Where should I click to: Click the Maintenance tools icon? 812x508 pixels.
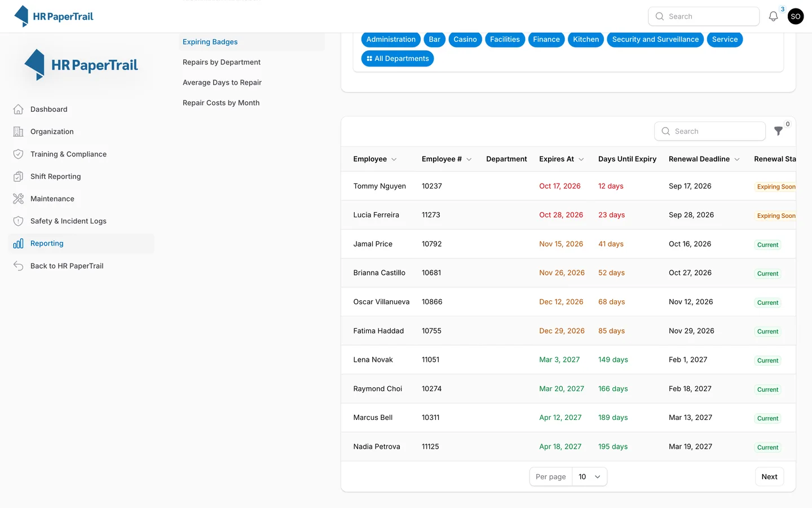(x=18, y=199)
